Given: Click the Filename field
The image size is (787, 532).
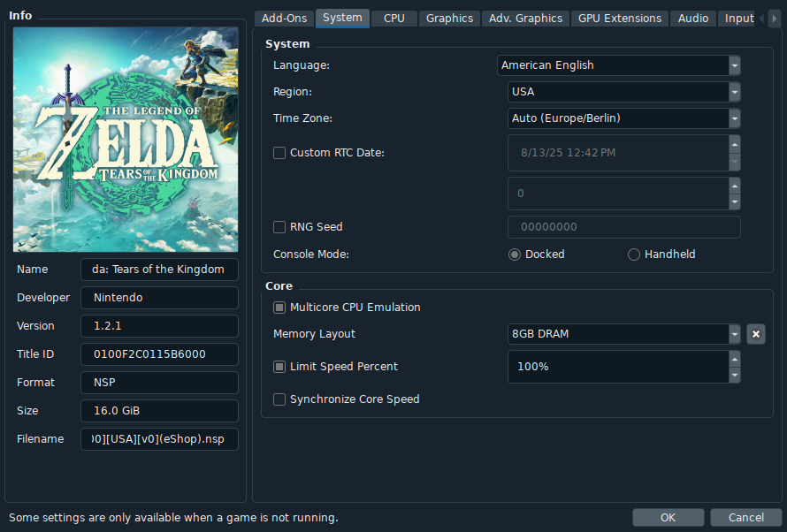Looking at the screenshot, I should [x=159, y=438].
